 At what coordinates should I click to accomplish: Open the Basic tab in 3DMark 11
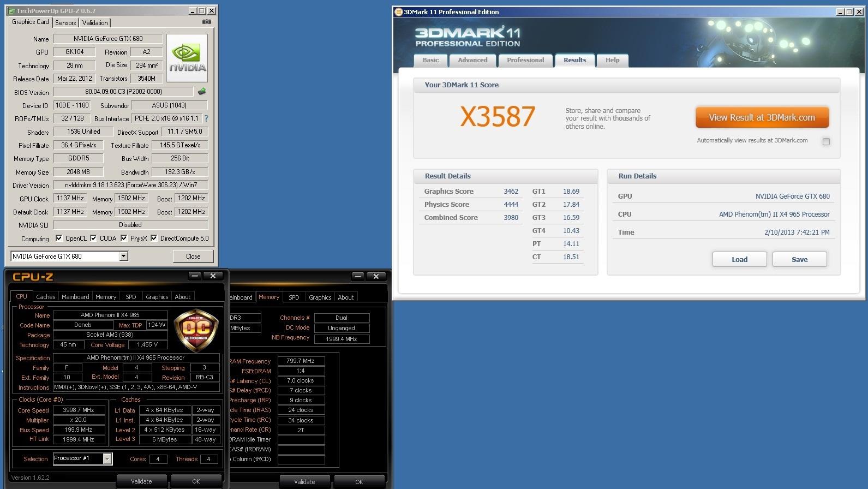(x=430, y=60)
